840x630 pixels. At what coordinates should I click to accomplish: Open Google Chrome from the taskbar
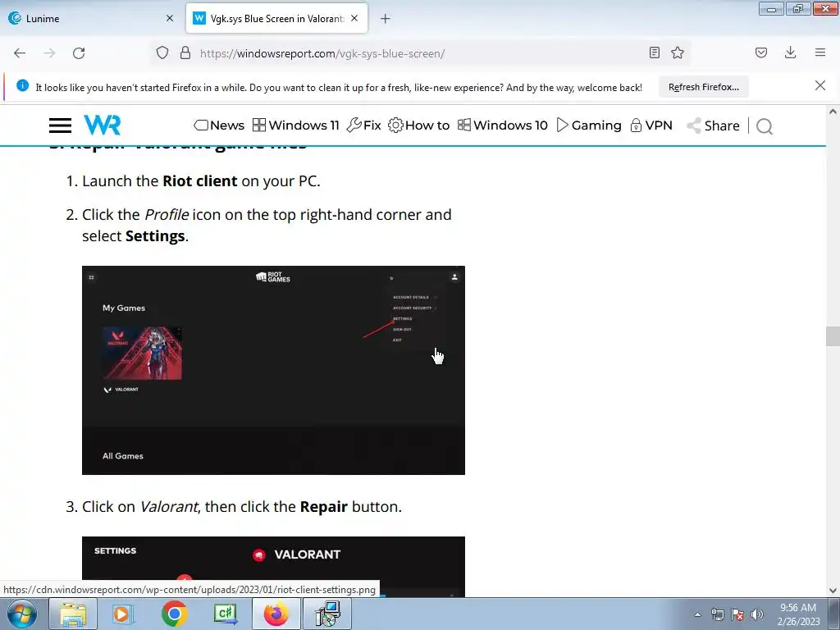tap(174, 614)
